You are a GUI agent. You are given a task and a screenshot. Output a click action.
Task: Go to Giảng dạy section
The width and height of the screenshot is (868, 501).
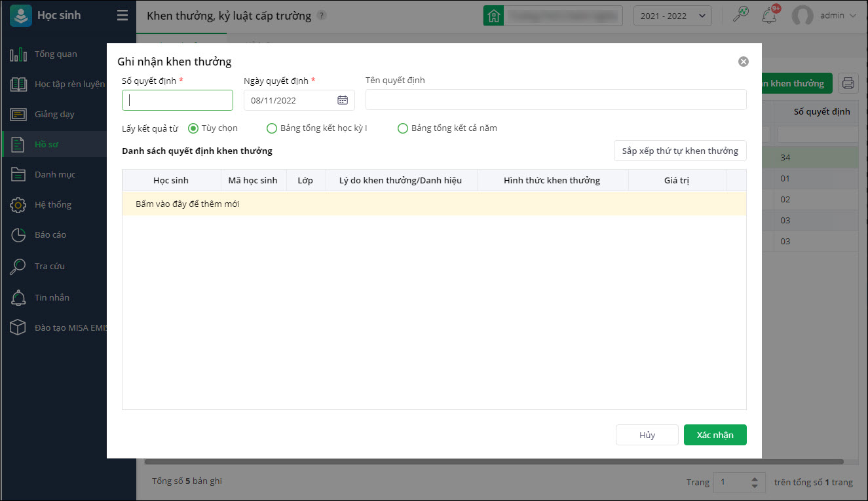[54, 114]
